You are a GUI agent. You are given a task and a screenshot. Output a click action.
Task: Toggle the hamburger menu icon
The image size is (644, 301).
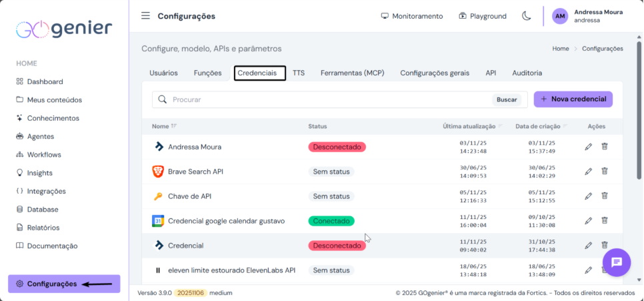pos(145,16)
